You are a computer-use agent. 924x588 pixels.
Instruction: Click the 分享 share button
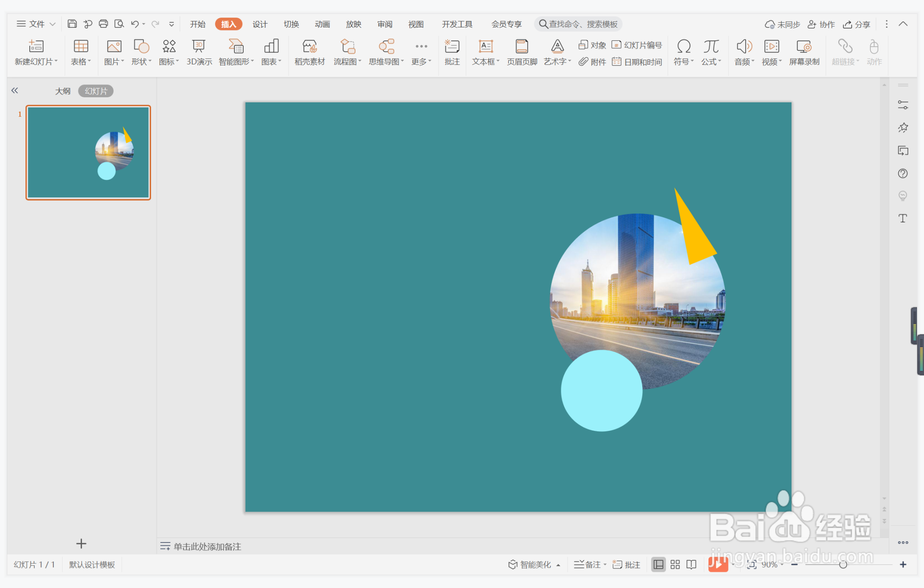857,24
